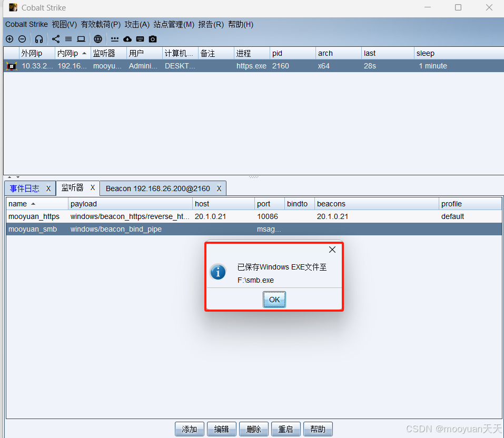Close the 事件日志 tab

[48, 188]
